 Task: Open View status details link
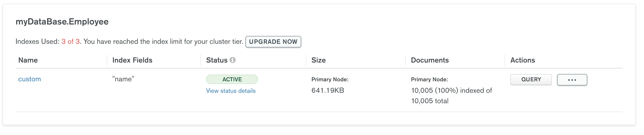tap(231, 91)
